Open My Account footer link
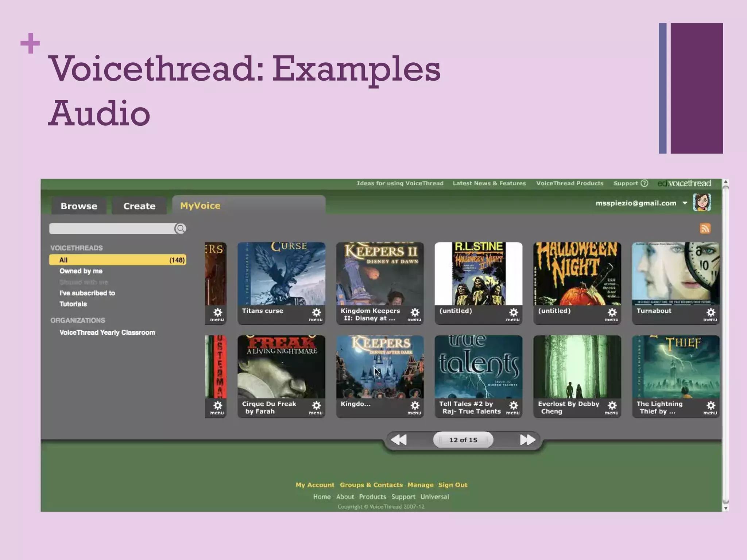The image size is (747, 560). click(315, 485)
